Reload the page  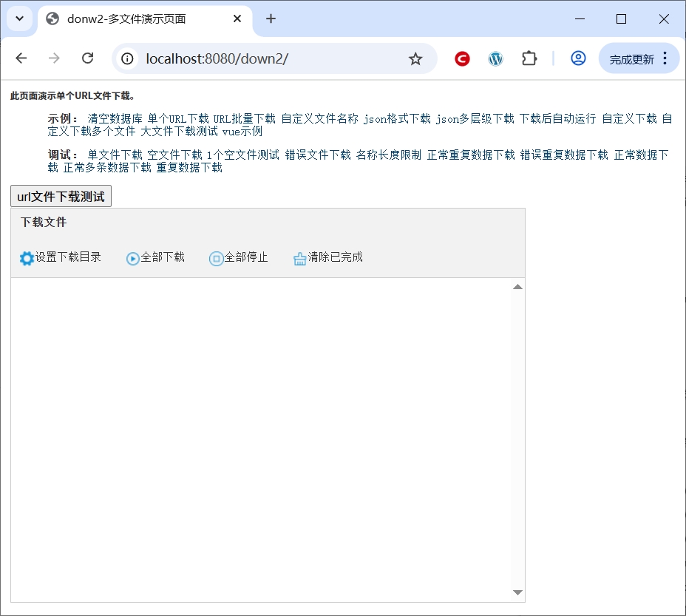click(87, 58)
